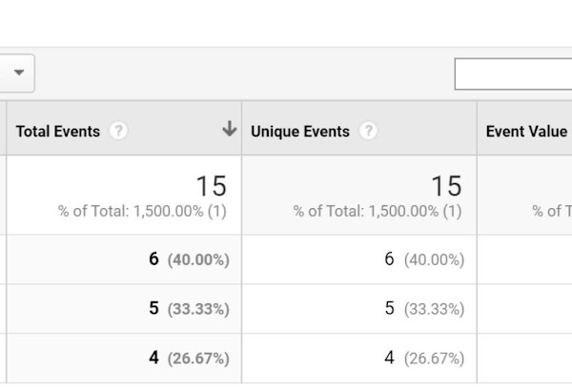Sort by the Total Events column header

[58, 132]
